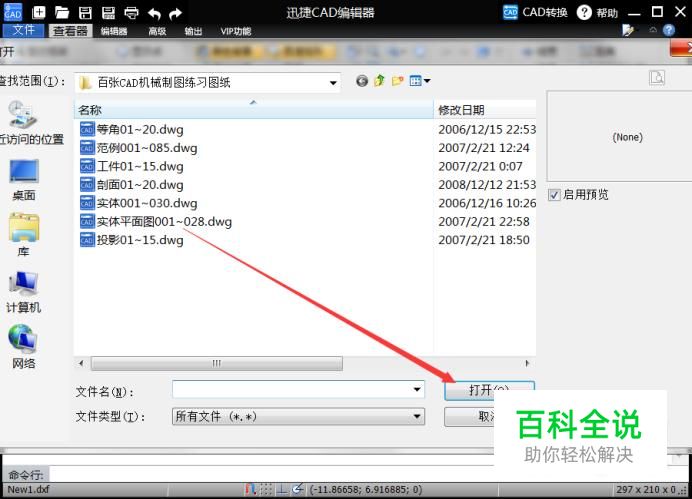Collapse the ribbon with small arrow icon
The width and height of the screenshot is (692, 499).
point(653,30)
